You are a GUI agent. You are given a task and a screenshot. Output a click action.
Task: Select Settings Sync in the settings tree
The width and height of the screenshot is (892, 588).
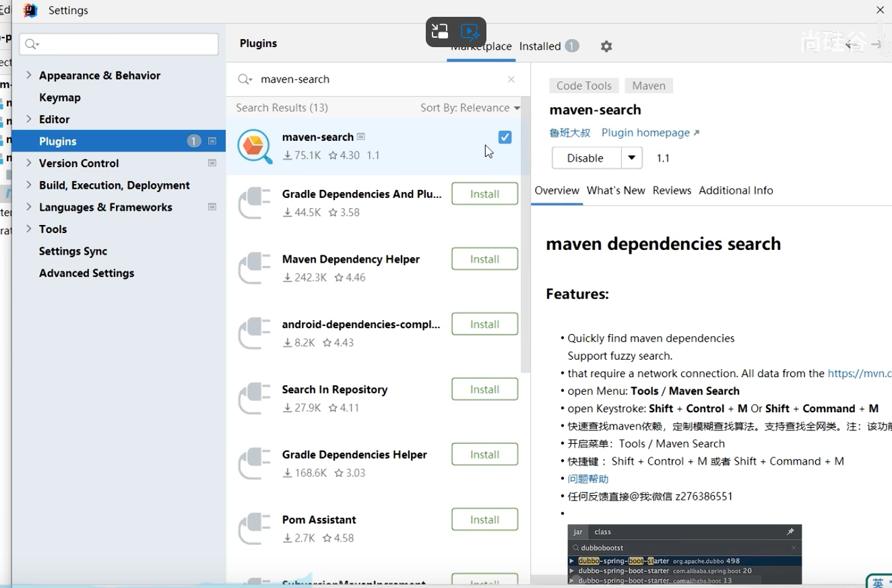click(x=73, y=251)
